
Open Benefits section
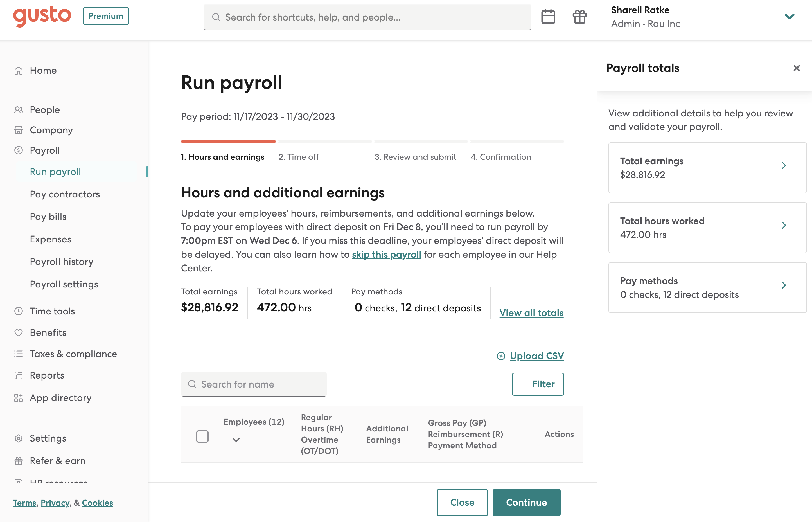click(x=48, y=332)
